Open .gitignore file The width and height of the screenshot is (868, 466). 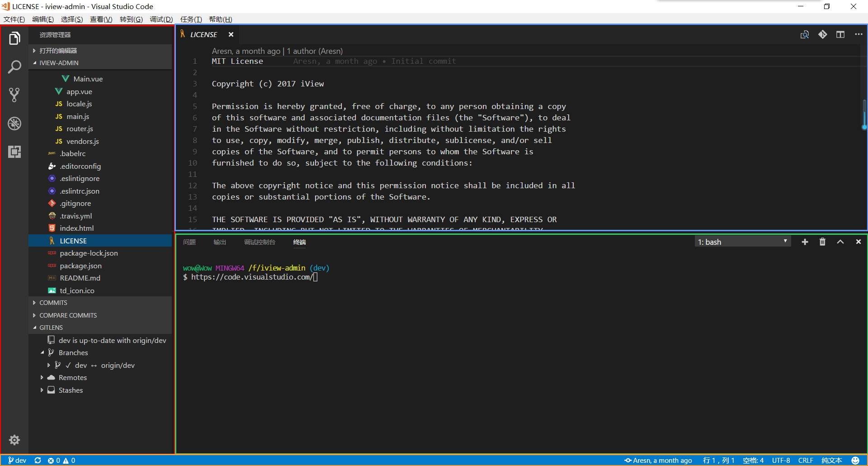pos(100,203)
